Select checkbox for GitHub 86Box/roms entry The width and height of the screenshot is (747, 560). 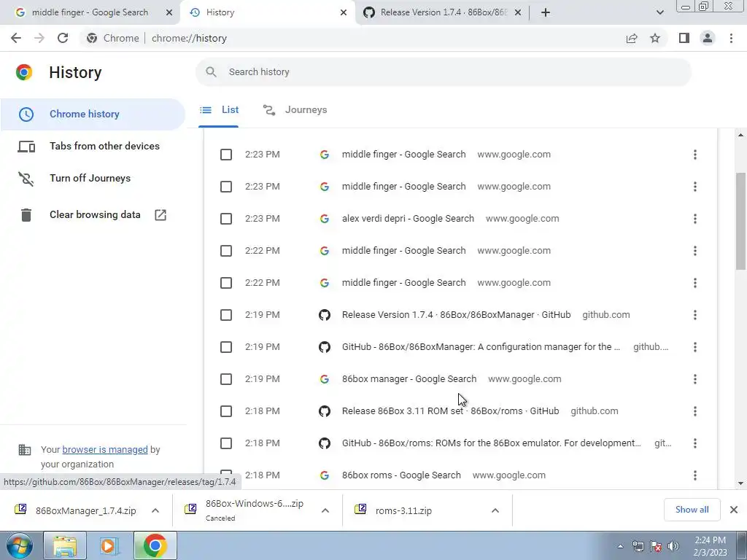[226, 443]
